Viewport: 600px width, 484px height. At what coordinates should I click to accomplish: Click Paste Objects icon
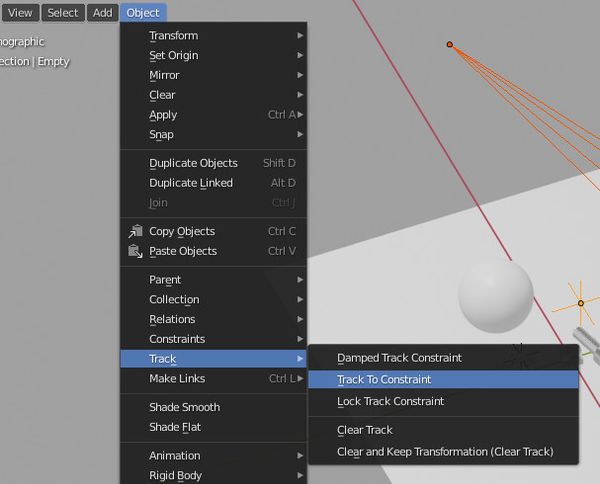pos(135,251)
